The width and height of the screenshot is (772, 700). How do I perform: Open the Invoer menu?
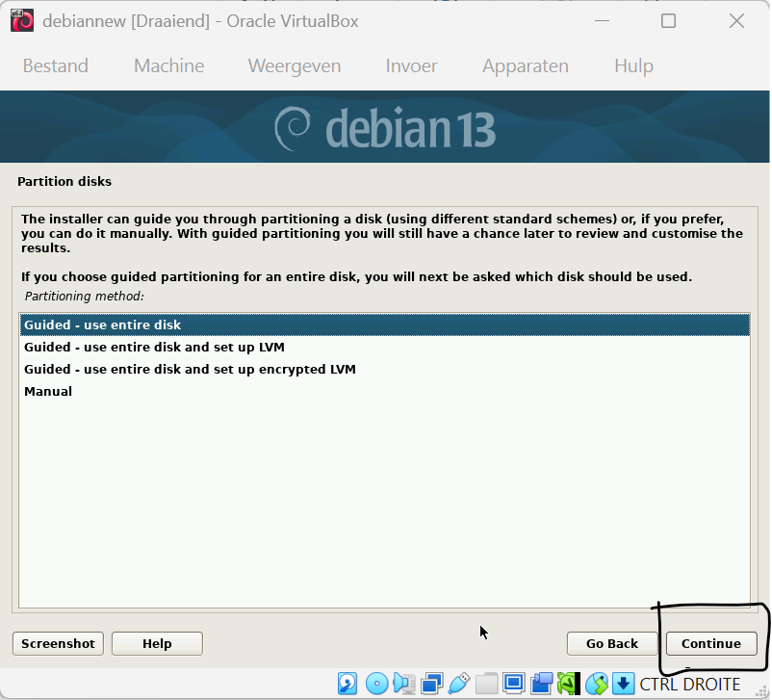point(411,65)
